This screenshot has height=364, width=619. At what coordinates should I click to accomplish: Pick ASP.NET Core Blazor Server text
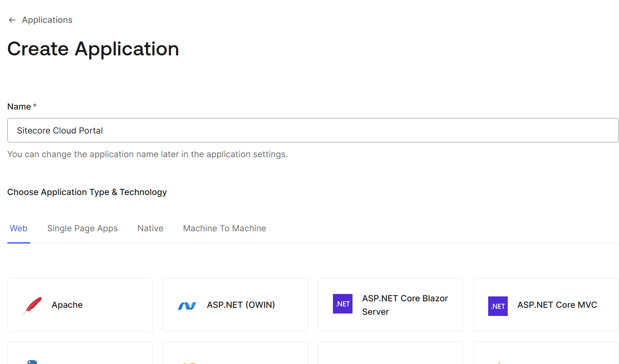405,305
